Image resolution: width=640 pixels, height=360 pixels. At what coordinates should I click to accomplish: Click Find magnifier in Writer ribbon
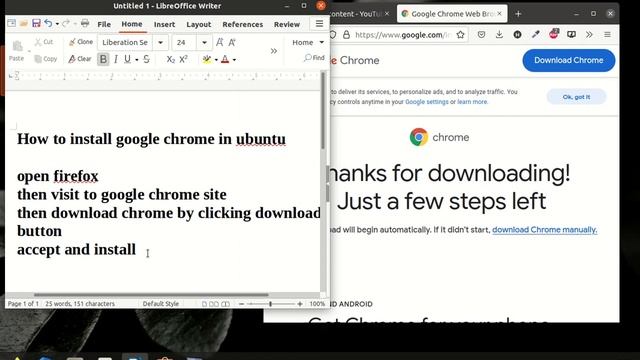(x=314, y=58)
